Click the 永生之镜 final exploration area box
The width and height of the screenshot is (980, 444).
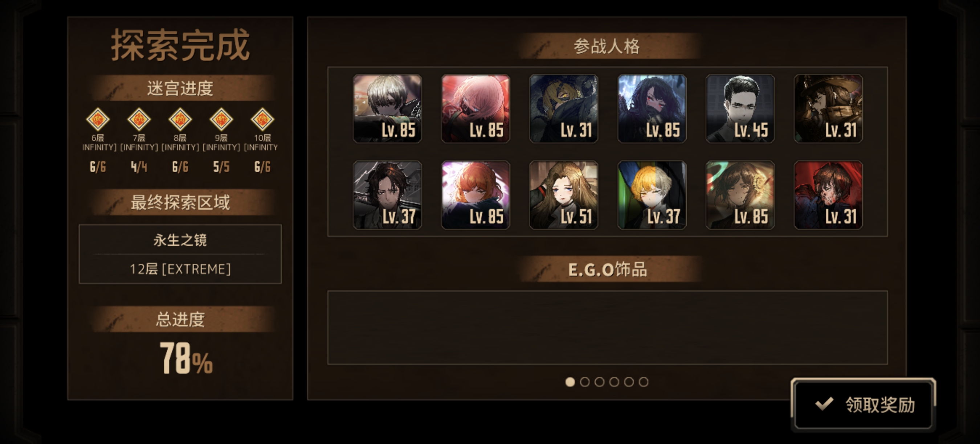(x=180, y=254)
